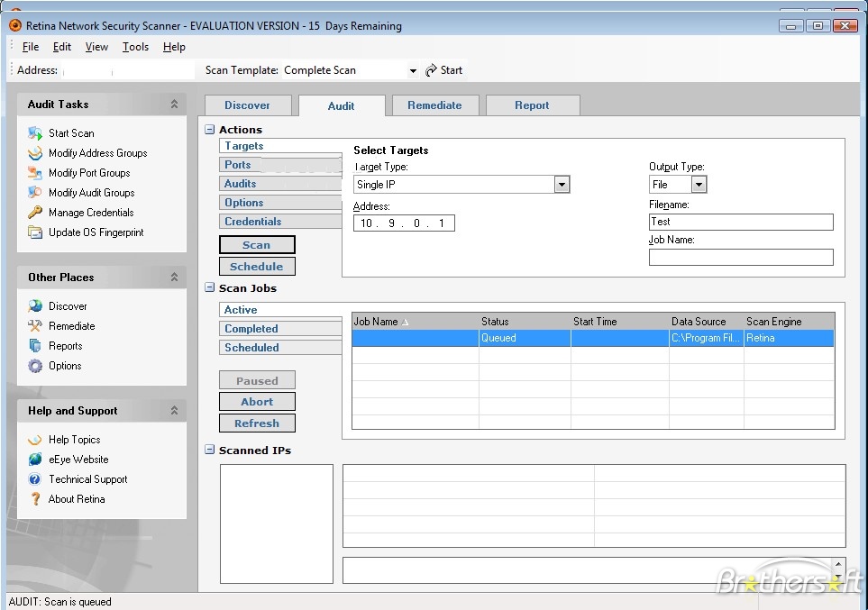Collapse the Actions section
This screenshot has width=868, height=610.
[x=209, y=130]
